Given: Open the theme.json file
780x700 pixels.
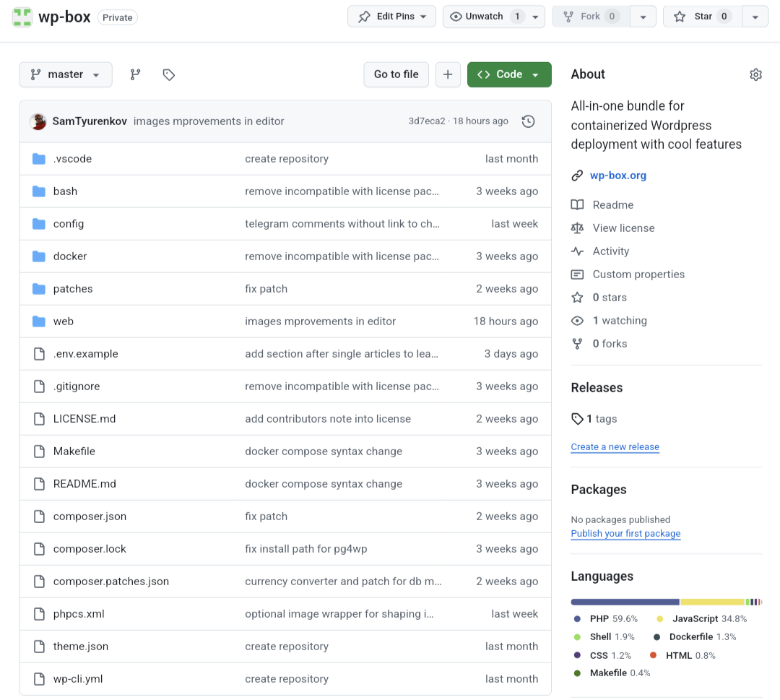Looking at the screenshot, I should pos(81,647).
